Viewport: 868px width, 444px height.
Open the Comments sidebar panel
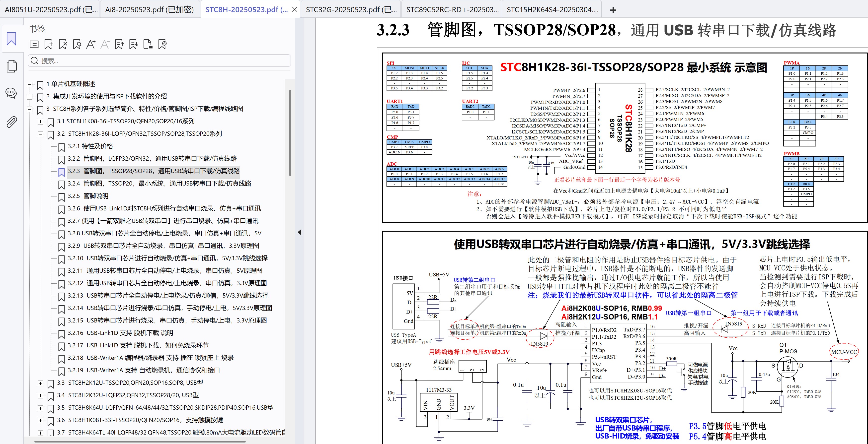(11, 93)
